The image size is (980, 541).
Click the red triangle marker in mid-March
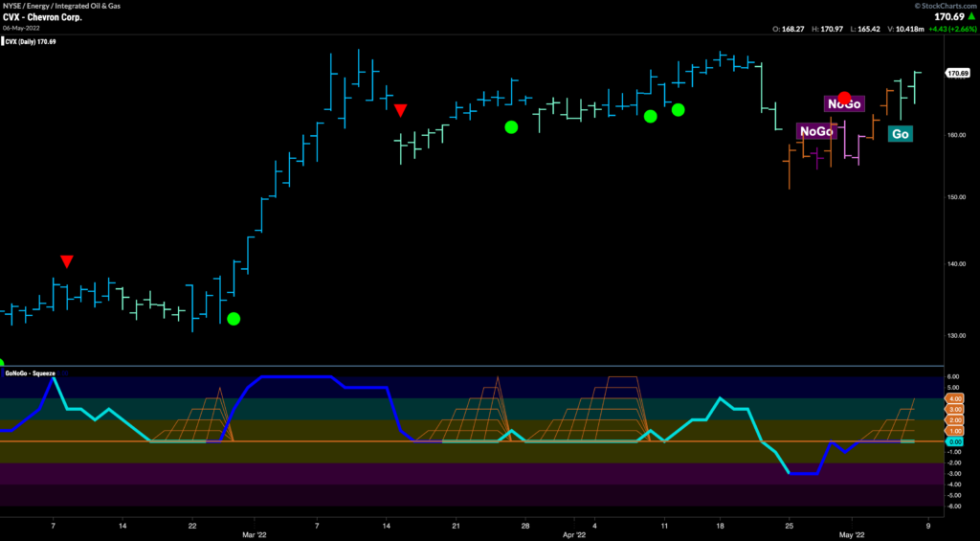pyautogui.click(x=401, y=111)
